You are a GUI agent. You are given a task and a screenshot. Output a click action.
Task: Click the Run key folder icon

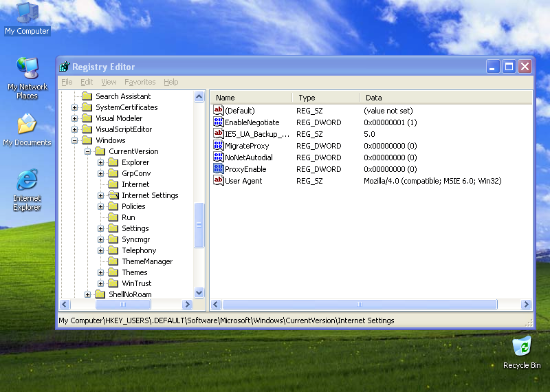113,217
